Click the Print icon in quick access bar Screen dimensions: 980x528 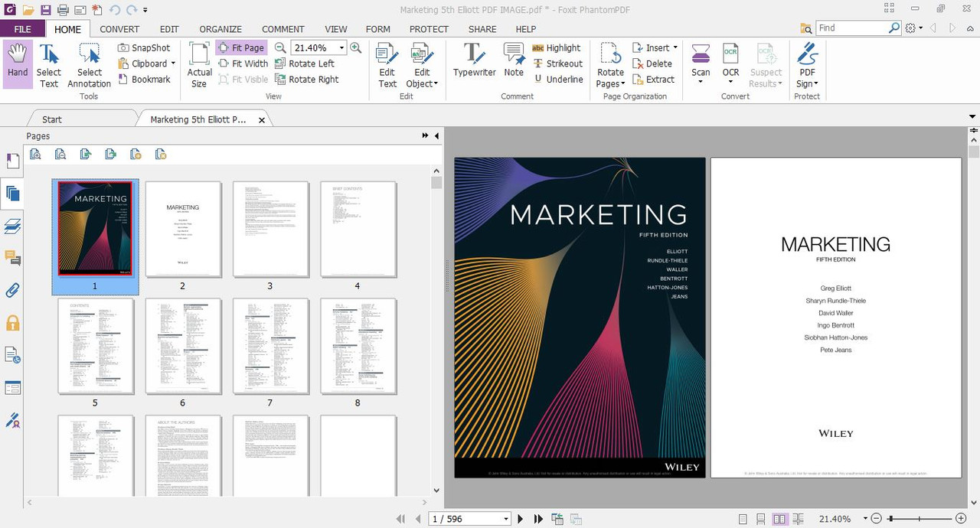click(63, 10)
